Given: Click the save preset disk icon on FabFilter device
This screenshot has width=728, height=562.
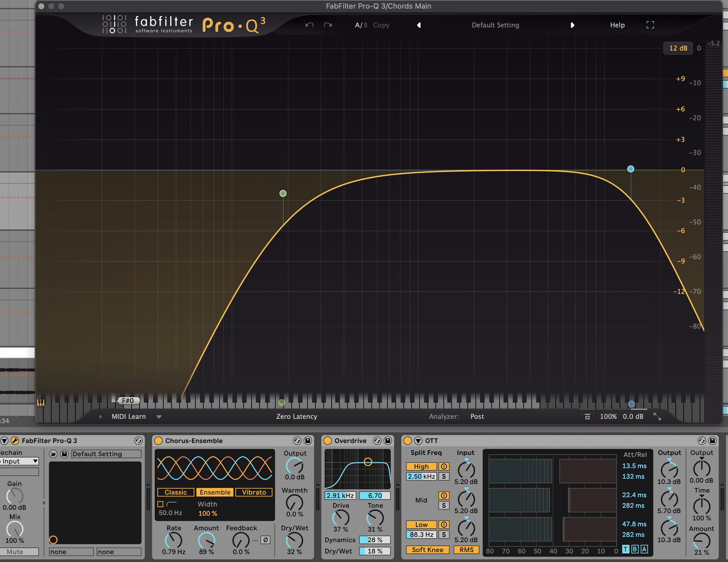Looking at the screenshot, I should [65, 454].
